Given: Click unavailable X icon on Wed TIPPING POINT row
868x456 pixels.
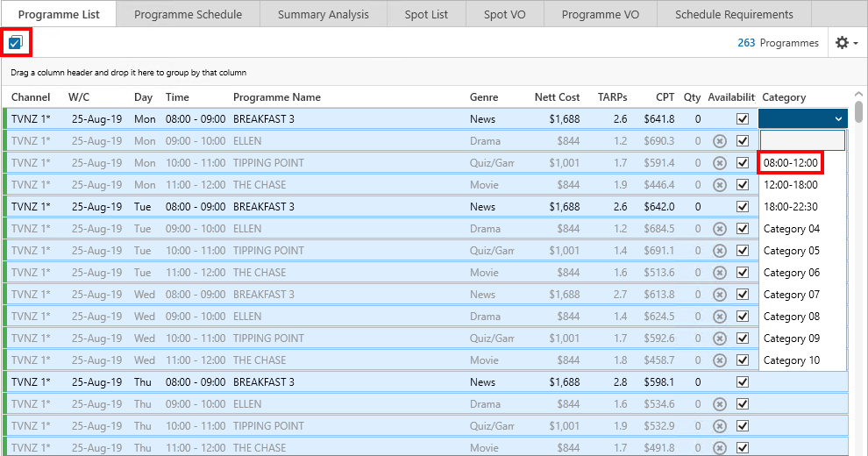Looking at the screenshot, I should pos(719,338).
